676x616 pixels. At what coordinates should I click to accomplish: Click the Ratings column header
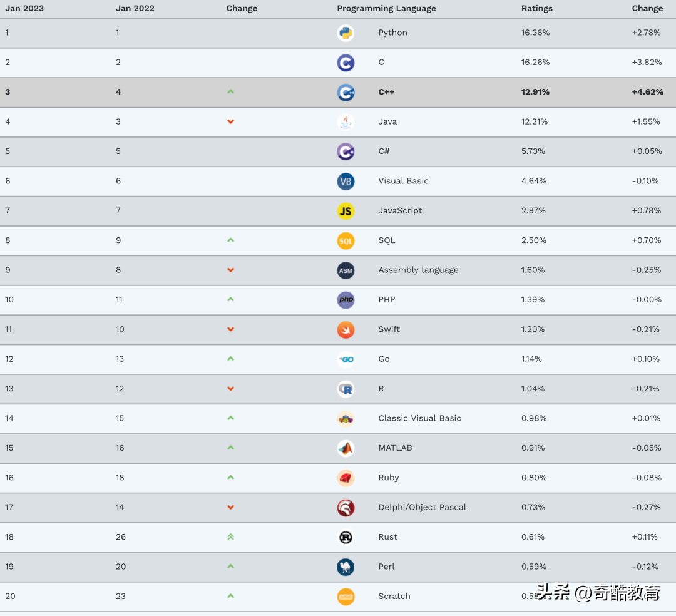coord(536,8)
